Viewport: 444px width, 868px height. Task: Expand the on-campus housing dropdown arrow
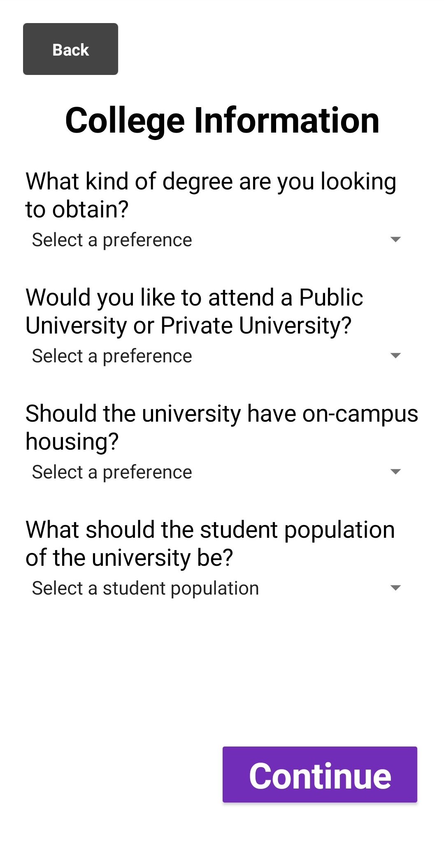[395, 472]
